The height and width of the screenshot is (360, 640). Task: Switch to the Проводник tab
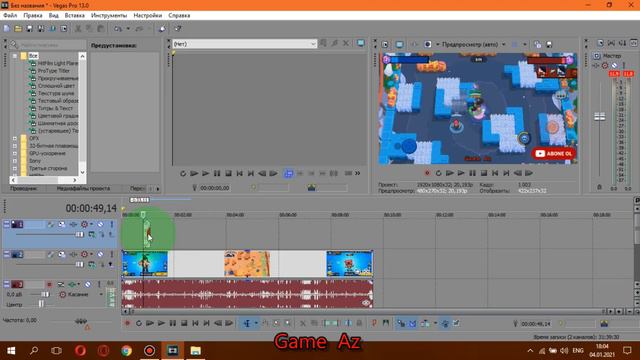pyautogui.click(x=24, y=189)
